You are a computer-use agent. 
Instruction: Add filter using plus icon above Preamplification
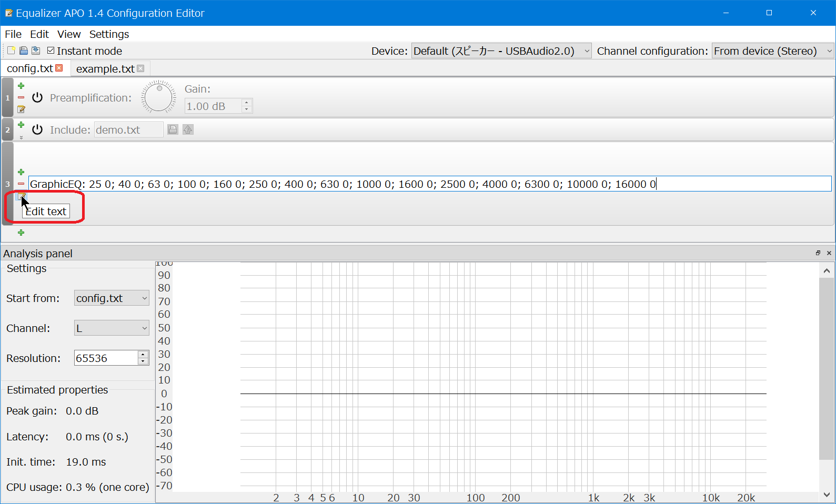[21, 86]
